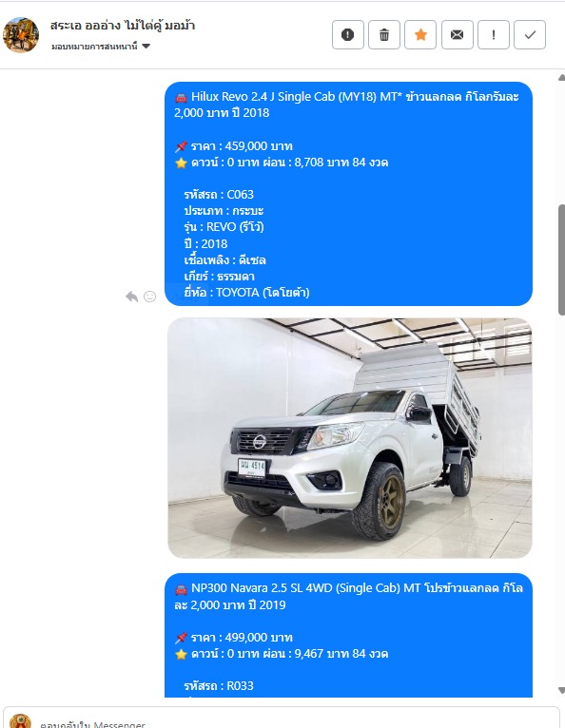Viewport: 565px width, 728px height.
Task: Click the spam report icon button
Action: 347,35
